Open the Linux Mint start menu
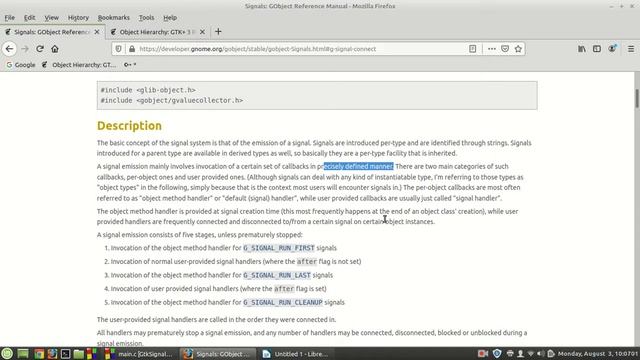The height and width of the screenshot is (360, 640). tap(7, 353)
